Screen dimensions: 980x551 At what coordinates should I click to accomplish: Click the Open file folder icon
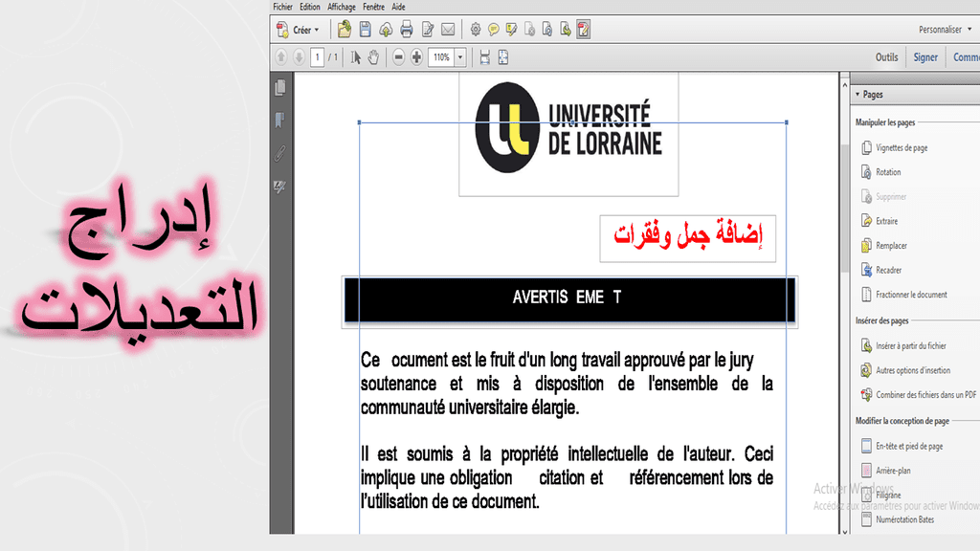[x=344, y=30]
